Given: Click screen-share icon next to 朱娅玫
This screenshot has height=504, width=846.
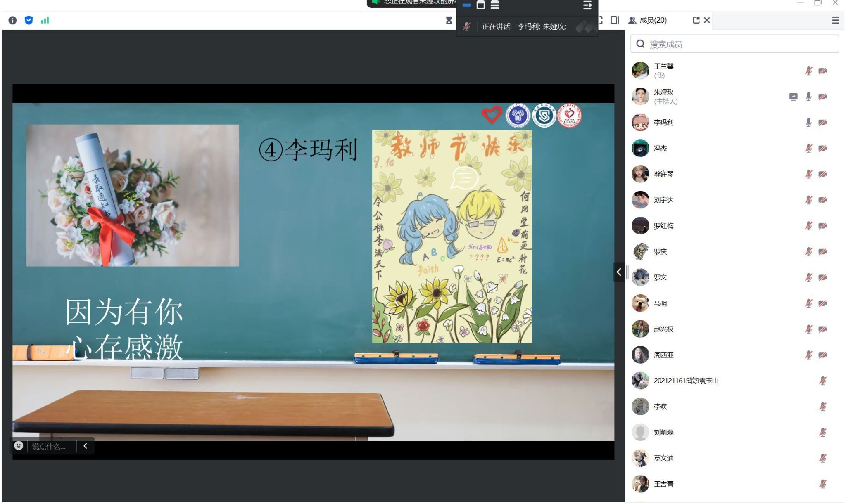Looking at the screenshot, I should pyautogui.click(x=793, y=97).
